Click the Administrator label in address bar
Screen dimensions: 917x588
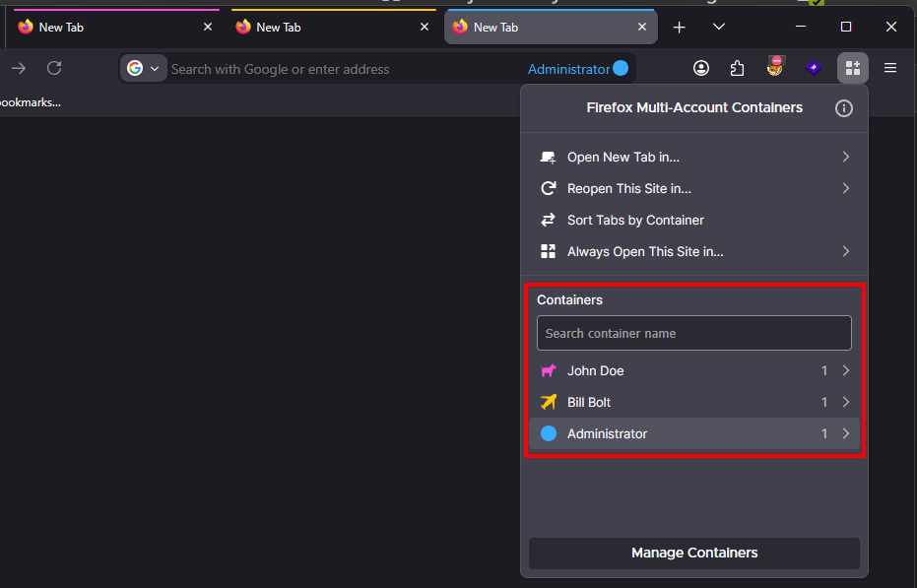click(568, 69)
